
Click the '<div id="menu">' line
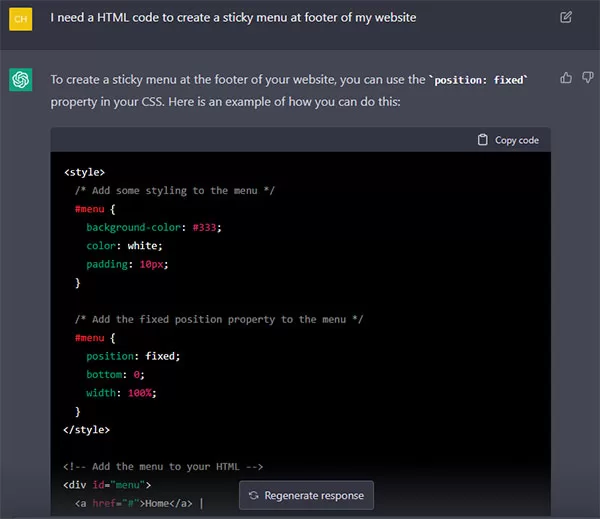coord(107,485)
